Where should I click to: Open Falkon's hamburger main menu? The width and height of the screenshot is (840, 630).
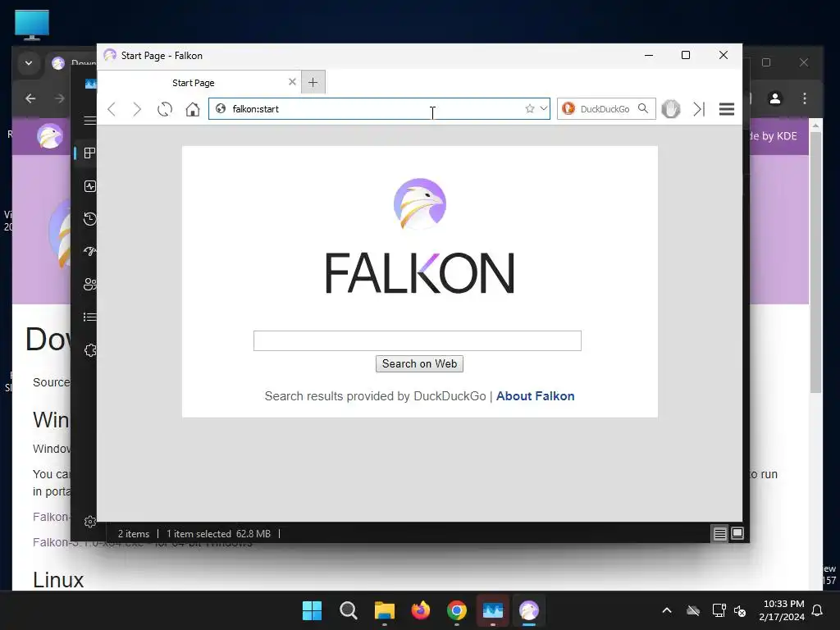pyautogui.click(x=727, y=109)
